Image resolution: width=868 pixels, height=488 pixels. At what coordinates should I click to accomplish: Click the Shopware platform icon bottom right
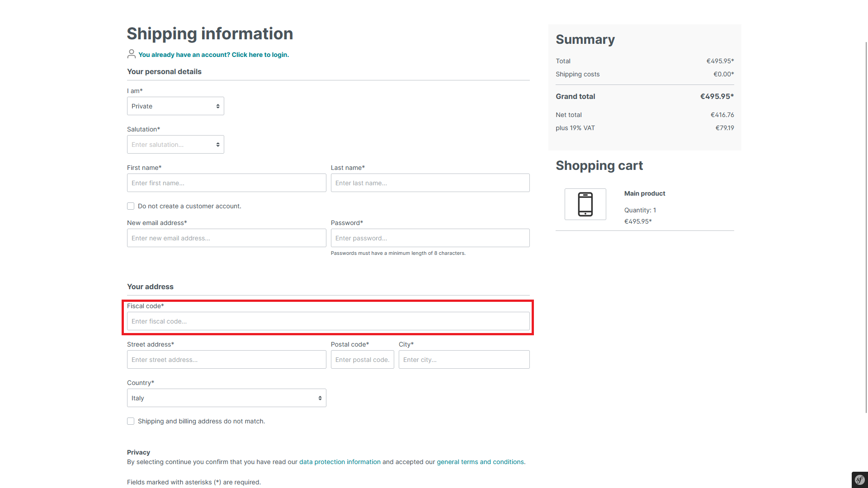(860, 480)
